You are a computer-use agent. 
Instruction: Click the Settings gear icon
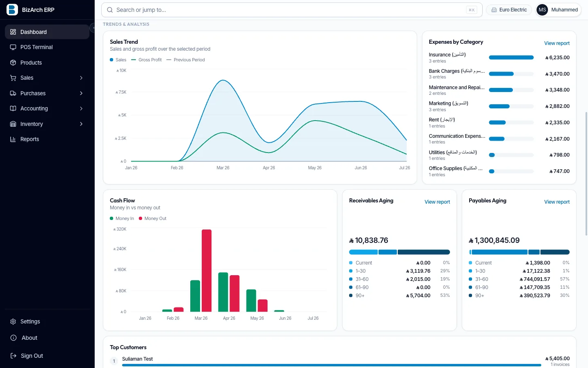point(13,321)
